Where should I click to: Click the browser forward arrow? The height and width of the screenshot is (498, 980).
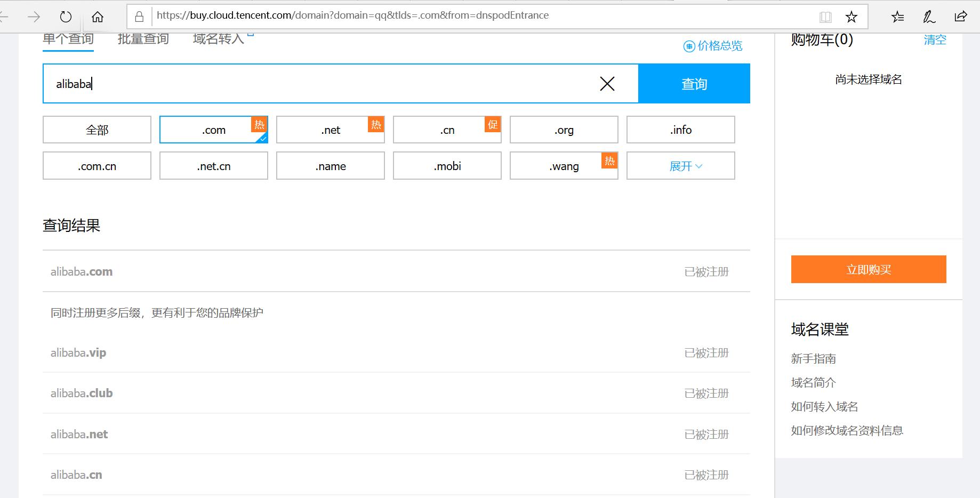coord(34,17)
